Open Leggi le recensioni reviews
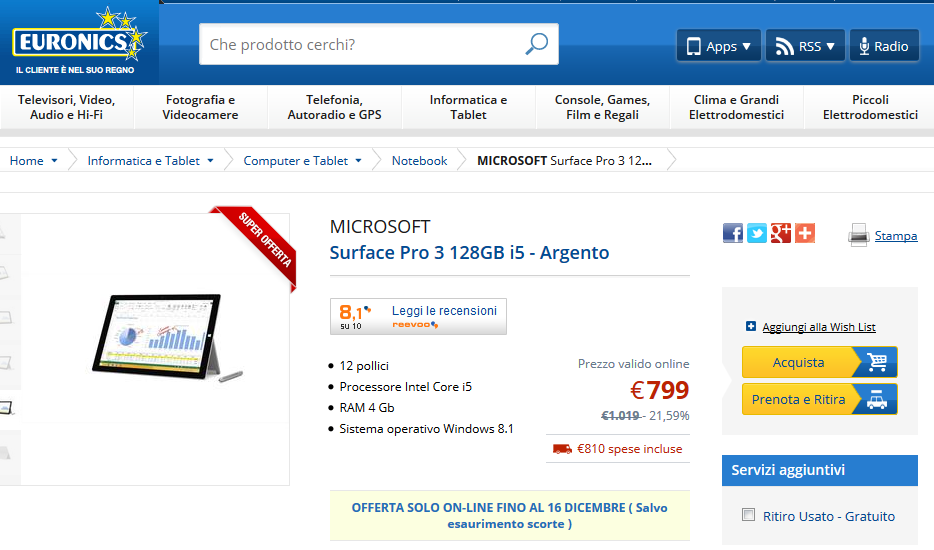This screenshot has width=934, height=550. point(444,311)
